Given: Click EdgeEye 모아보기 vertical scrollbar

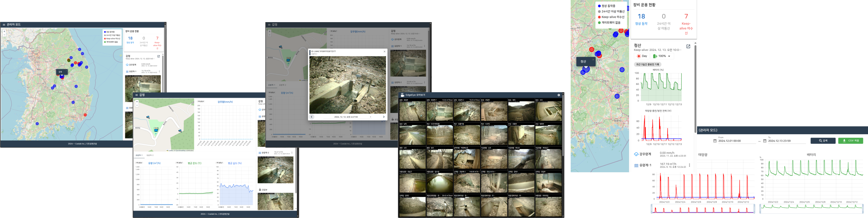Looking at the screenshot, I should point(563,125).
